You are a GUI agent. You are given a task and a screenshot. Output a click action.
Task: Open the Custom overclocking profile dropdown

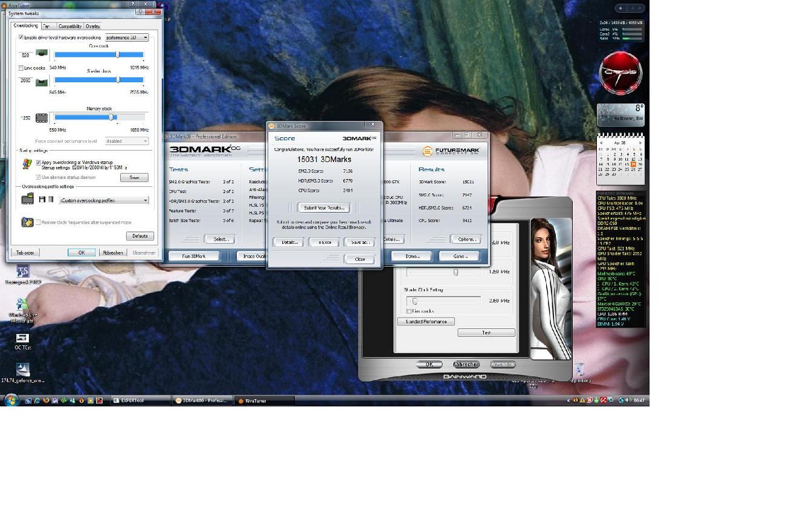click(x=104, y=200)
